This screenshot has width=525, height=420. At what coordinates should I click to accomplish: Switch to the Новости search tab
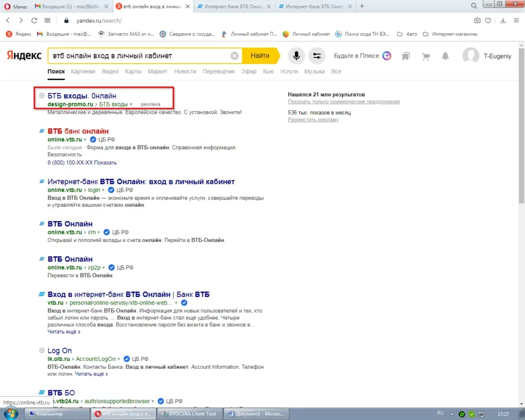(185, 71)
